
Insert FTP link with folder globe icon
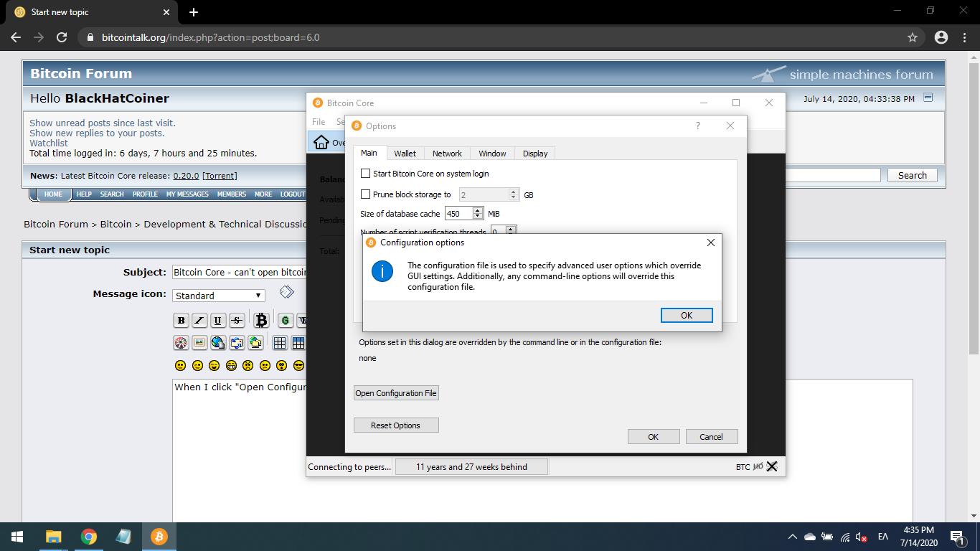255,343
